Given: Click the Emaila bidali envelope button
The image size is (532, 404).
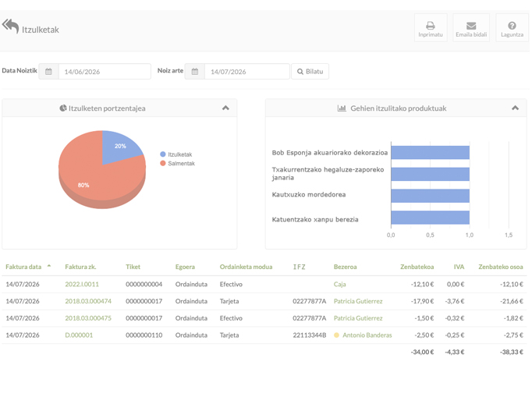Looking at the screenshot, I should (x=471, y=28).
